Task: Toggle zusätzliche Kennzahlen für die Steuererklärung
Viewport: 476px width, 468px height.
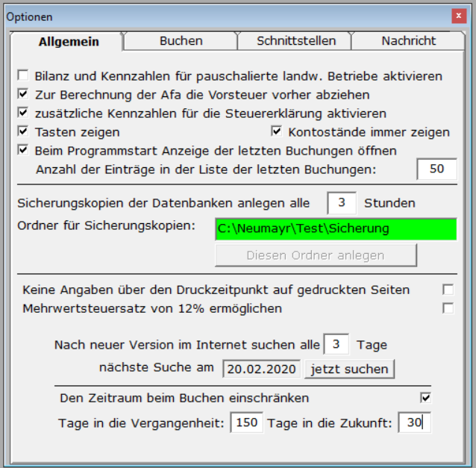Action: click(x=23, y=113)
